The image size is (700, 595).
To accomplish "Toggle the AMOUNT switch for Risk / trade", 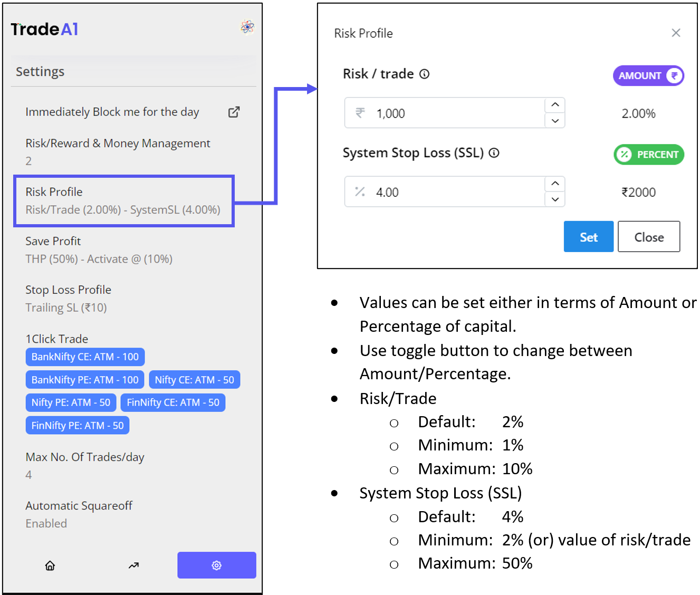I will pyautogui.click(x=648, y=75).
